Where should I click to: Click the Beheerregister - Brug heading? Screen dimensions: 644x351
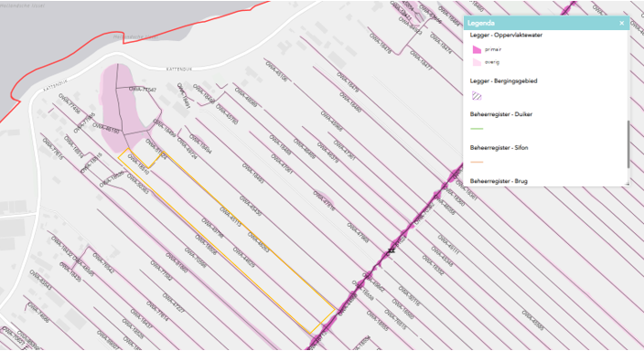coord(499,181)
